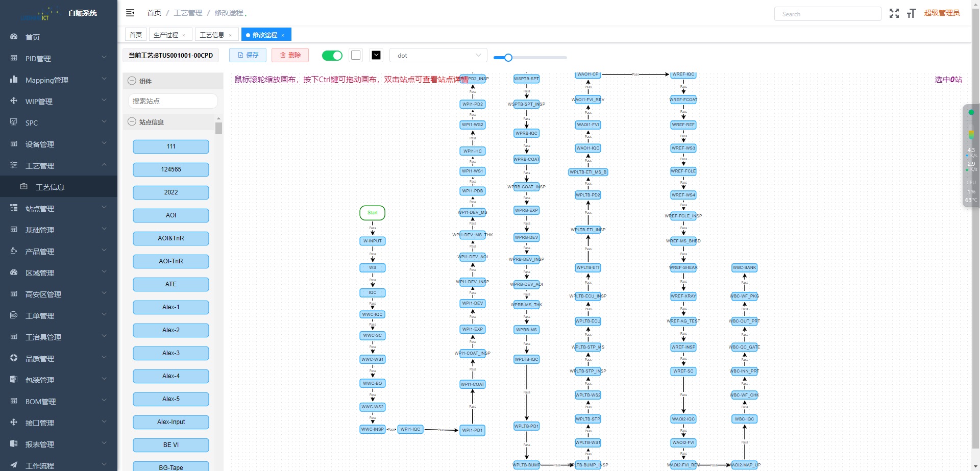Toggle the green switch in the toolbar
980x471 pixels.
tap(332, 55)
